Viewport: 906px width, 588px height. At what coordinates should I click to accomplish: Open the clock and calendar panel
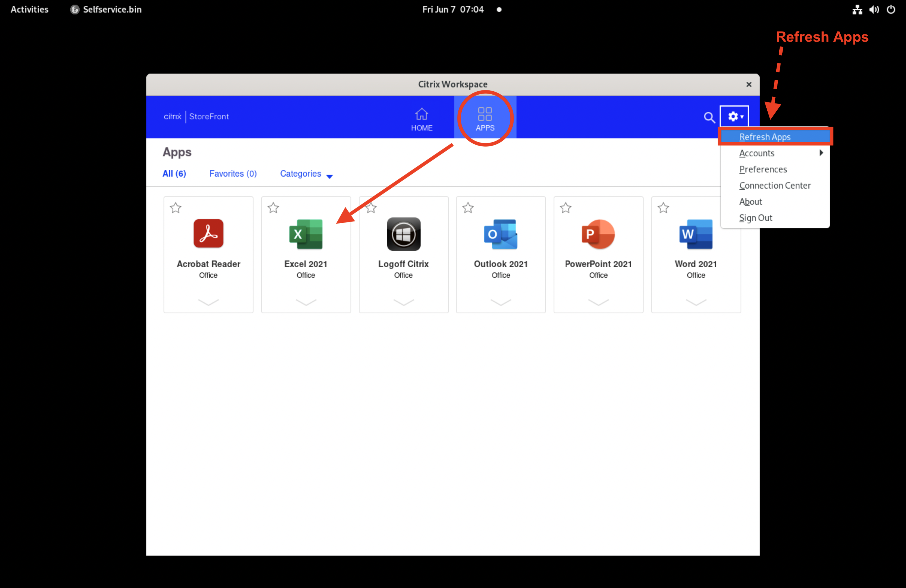coord(453,9)
